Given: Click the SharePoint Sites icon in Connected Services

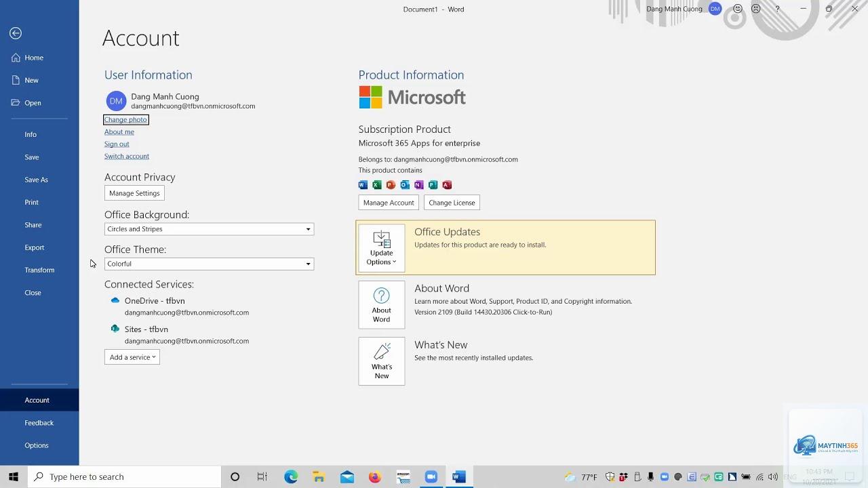Looking at the screenshot, I should (115, 329).
